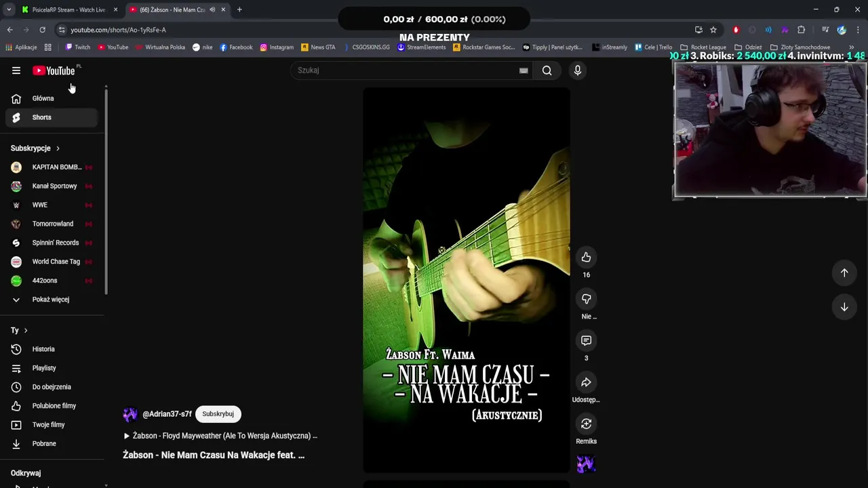Open the on-screen keyboard icon in search box
Image resolution: width=868 pixels, height=488 pixels.
(x=524, y=70)
